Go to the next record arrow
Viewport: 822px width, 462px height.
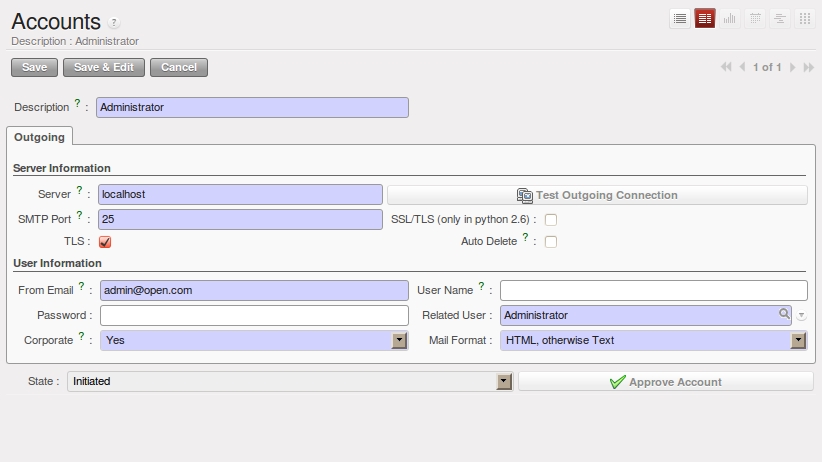click(x=793, y=67)
